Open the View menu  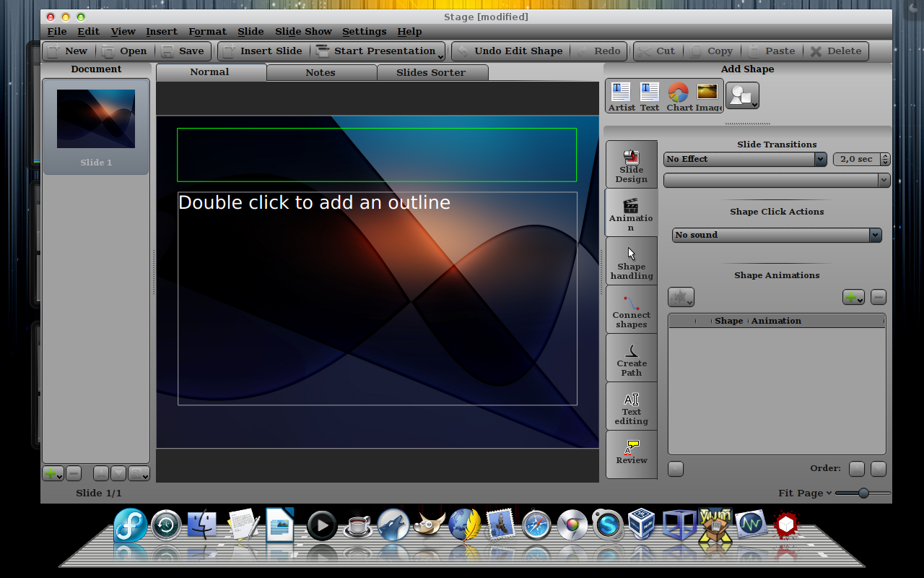123,32
